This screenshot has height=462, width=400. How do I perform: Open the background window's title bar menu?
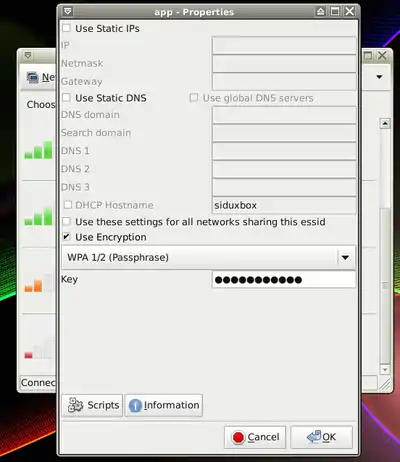28,55
